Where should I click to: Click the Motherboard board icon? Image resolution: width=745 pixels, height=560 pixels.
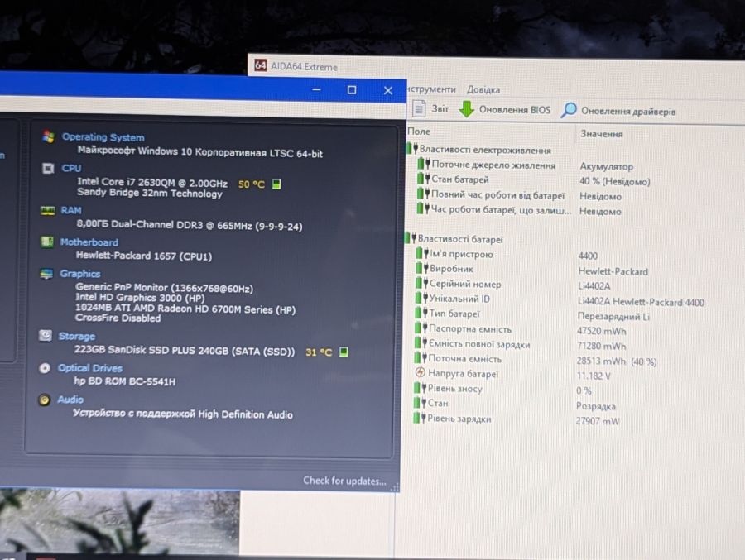(47, 242)
